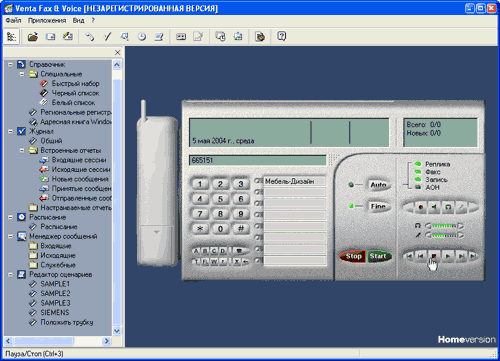
Task: Toggle the tree panel toolbar icon
Action: coord(12,37)
